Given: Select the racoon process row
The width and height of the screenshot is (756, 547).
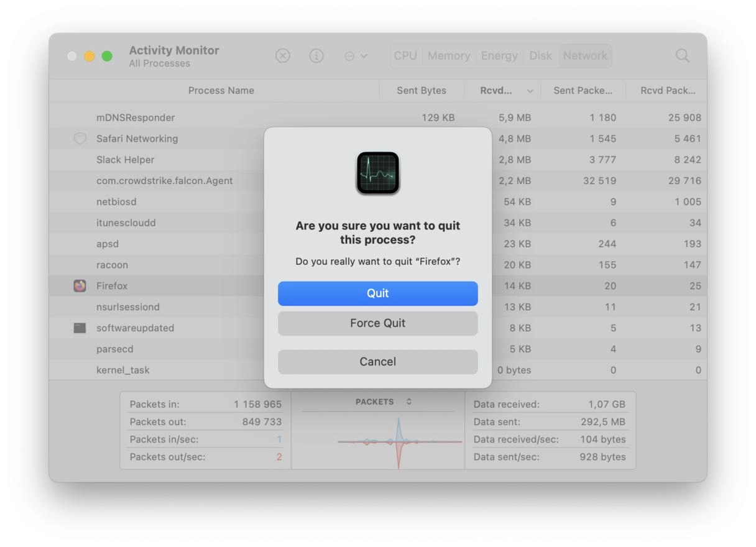Looking at the screenshot, I should click(x=378, y=265).
